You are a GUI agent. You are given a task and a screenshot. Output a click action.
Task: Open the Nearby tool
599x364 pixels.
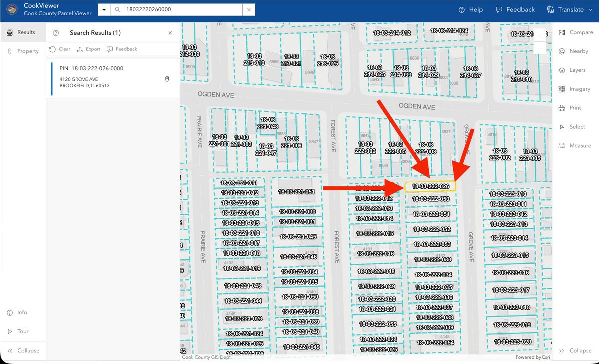573,51
